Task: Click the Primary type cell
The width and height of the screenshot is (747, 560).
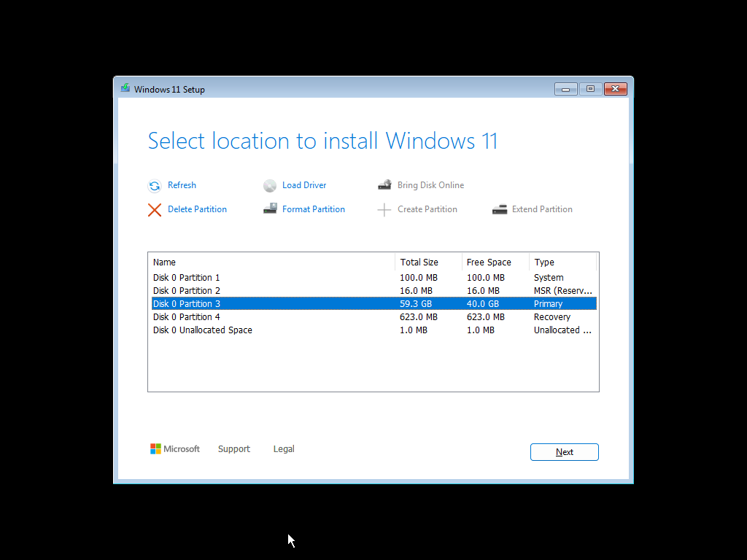Action: pos(548,304)
